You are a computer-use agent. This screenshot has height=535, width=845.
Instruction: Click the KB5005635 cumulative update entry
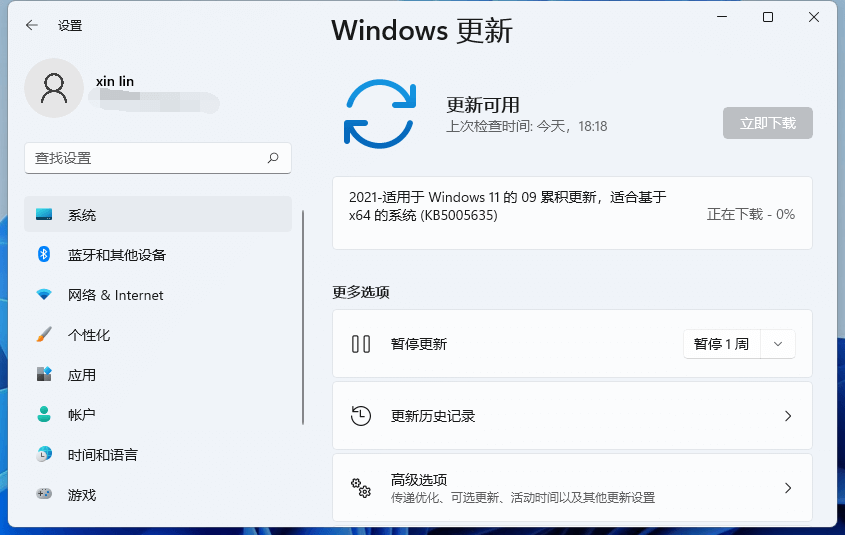(x=572, y=213)
